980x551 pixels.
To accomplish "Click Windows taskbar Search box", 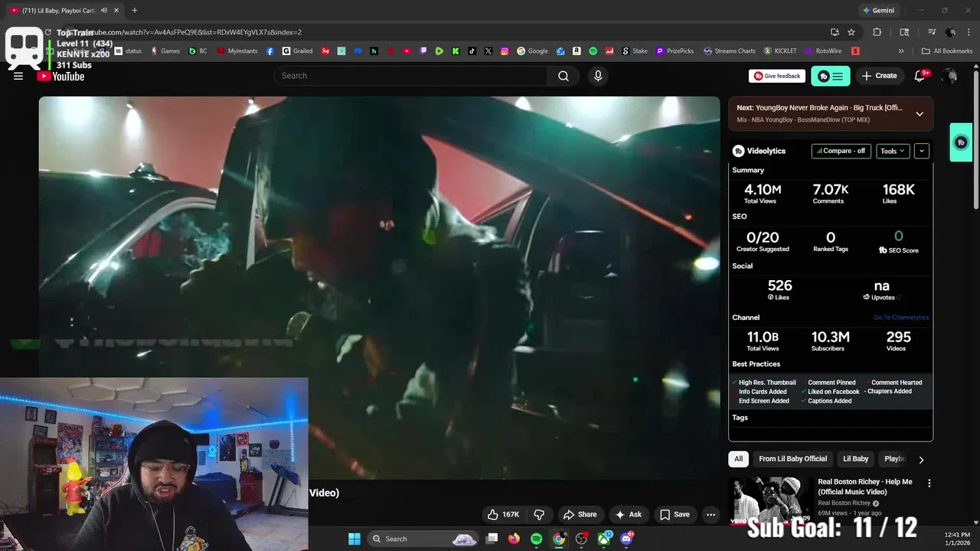I will pyautogui.click(x=424, y=539).
